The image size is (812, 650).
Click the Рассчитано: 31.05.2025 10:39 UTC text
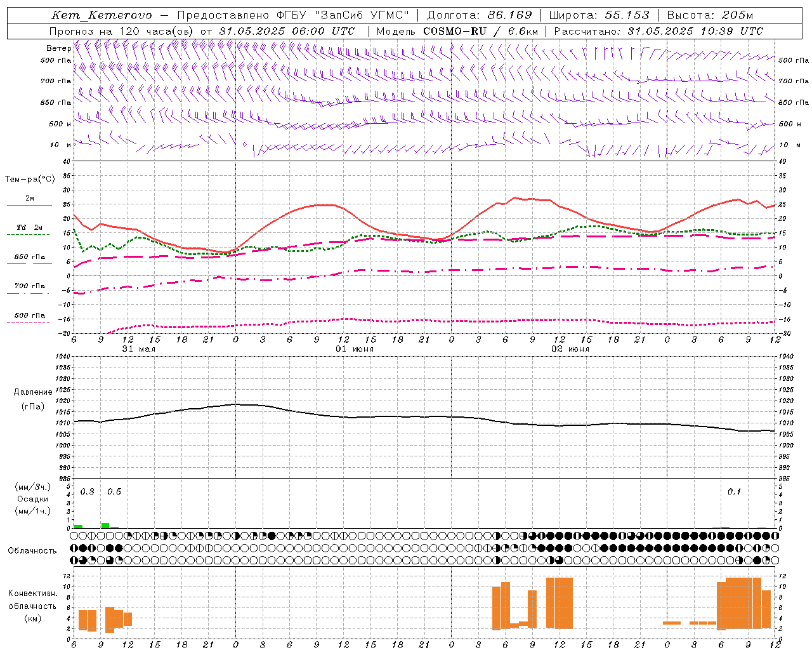[x=659, y=31]
